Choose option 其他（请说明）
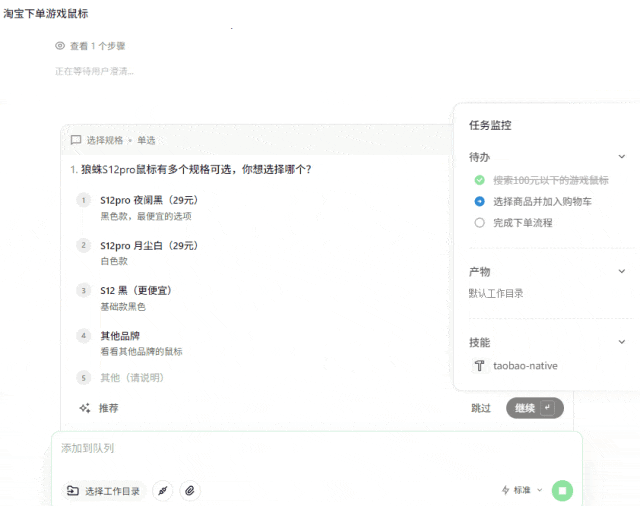The height and width of the screenshot is (506, 640). pyautogui.click(x=132, y=378)
